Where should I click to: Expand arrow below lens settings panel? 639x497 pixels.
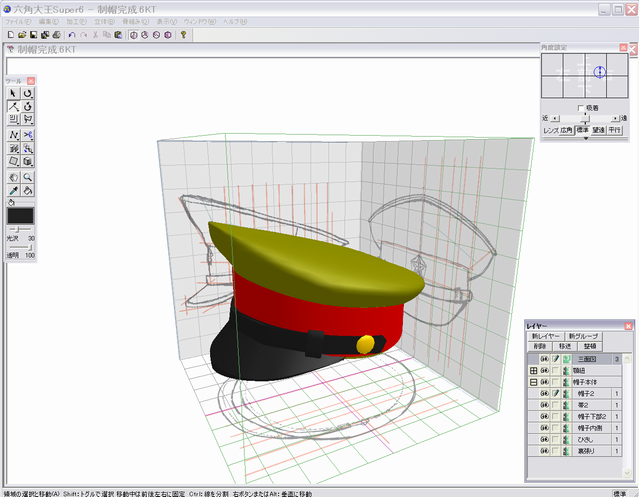coord(584,138)
